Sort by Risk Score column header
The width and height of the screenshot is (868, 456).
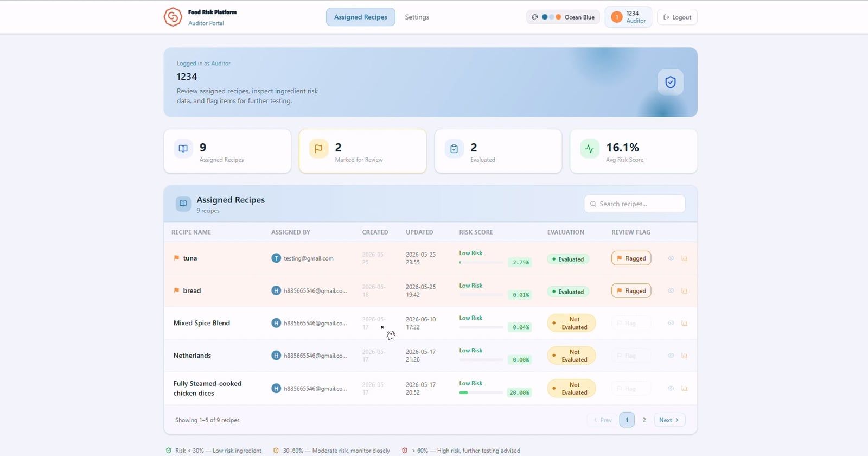476,232
